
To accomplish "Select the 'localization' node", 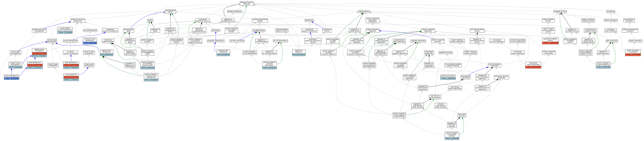I will (611, 11).
